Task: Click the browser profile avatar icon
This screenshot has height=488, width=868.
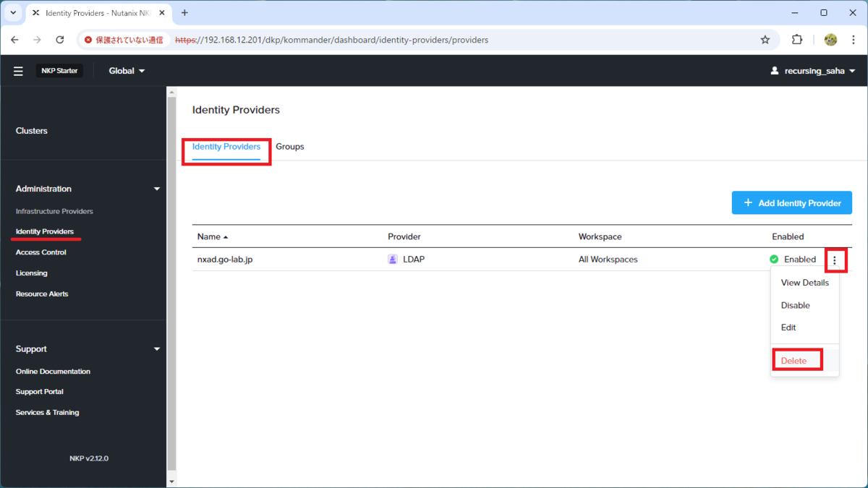Action: (830, 40)
